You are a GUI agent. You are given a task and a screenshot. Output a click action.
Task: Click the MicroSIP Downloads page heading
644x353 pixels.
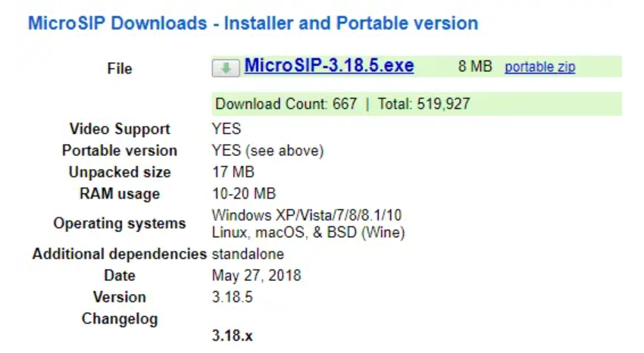(x=253, y=23)
